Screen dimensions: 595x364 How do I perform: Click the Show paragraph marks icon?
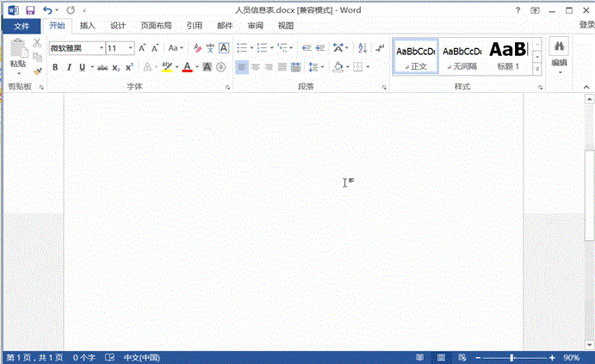coord(380,48)
